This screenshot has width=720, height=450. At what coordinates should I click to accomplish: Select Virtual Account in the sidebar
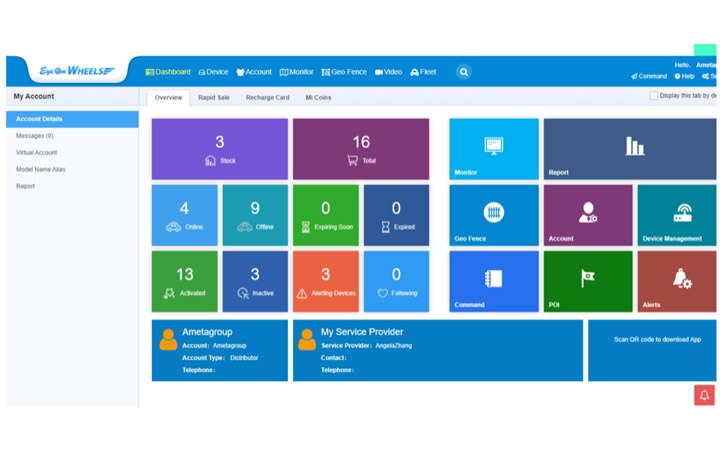[x=37, y=152]
